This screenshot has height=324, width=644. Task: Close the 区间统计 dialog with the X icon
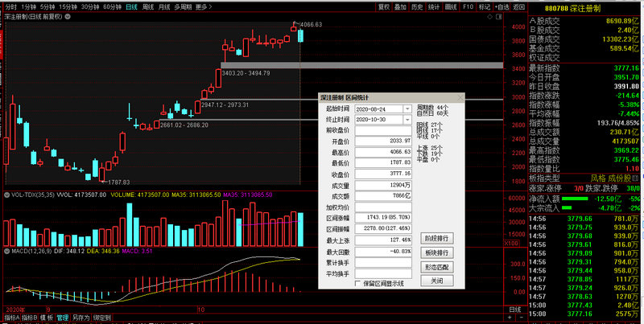pyautogui.click(x=460, y=97)
